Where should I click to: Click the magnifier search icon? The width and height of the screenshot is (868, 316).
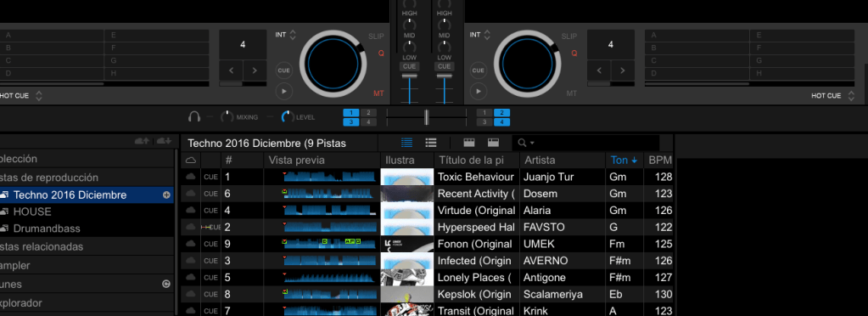coord(522,143)
